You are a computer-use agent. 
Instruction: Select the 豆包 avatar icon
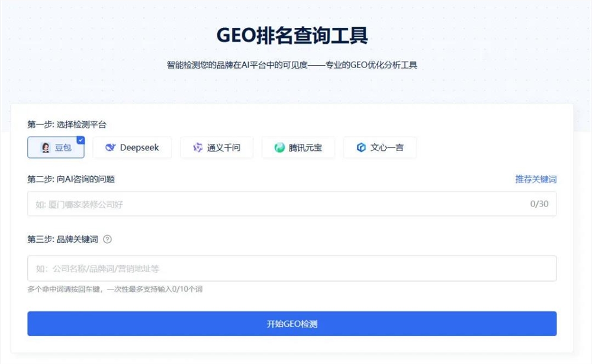(44, 147)
